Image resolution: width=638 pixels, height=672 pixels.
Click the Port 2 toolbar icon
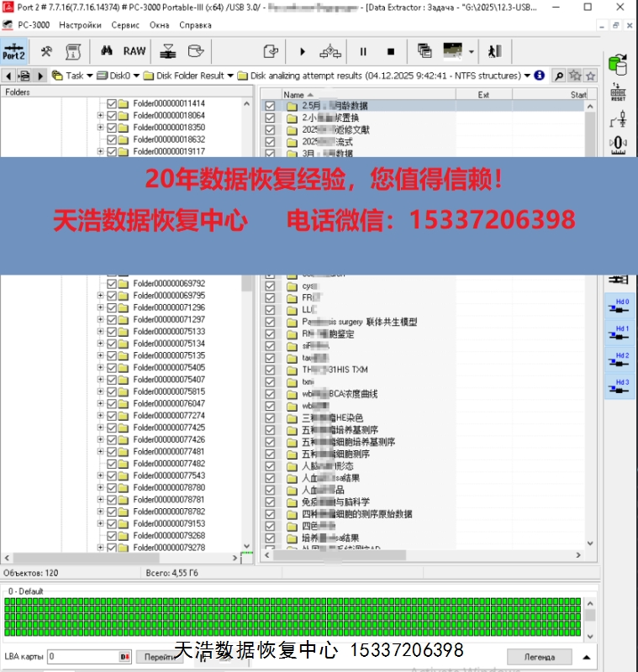click(x=14, y=50)
